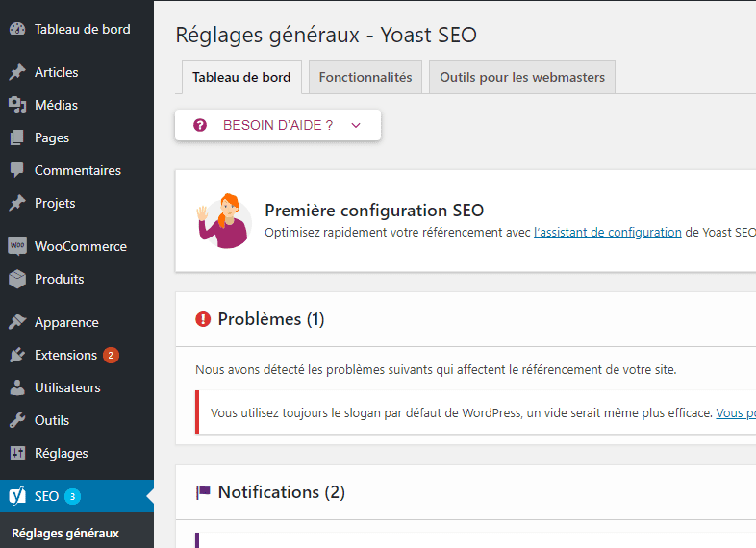Open the BESOIN D'AIDE ? help panel

tap(278, 125)
